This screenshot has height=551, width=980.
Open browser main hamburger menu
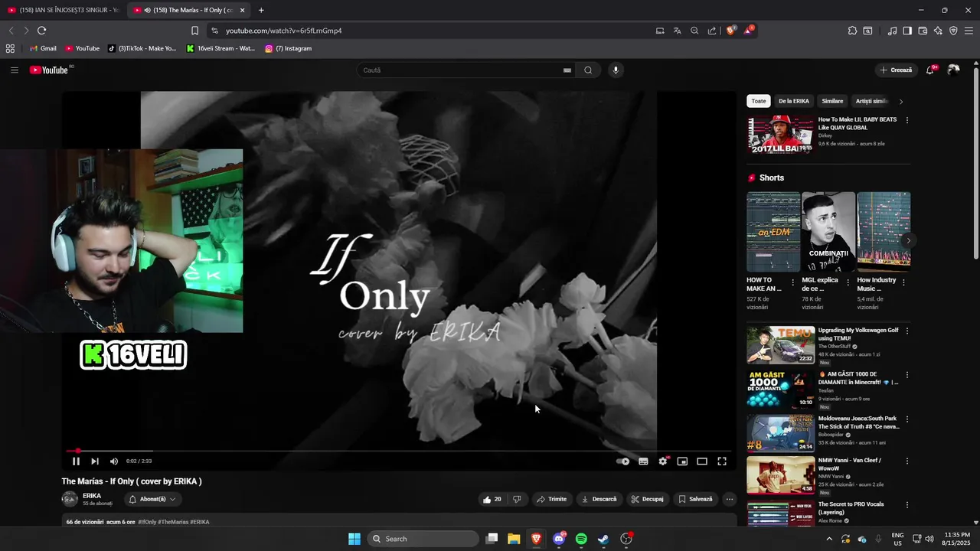969,31
